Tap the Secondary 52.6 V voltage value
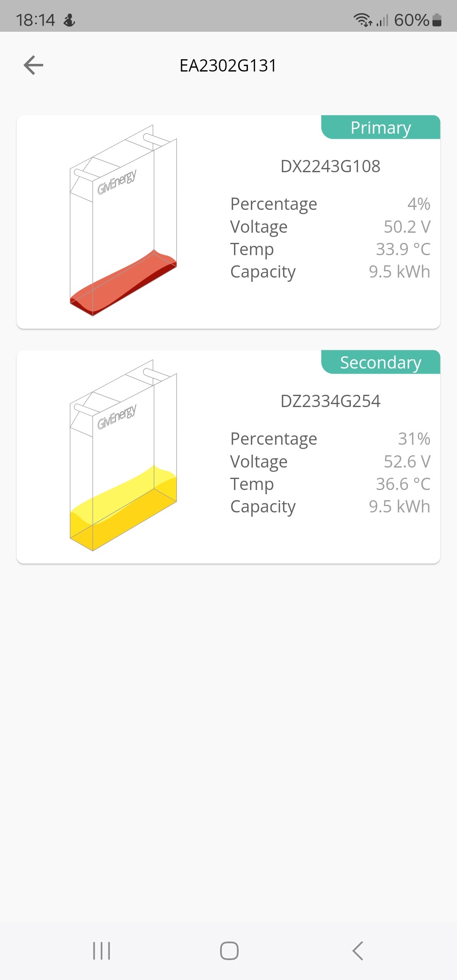This screenshot has width=457, height=980. (407, 462)
